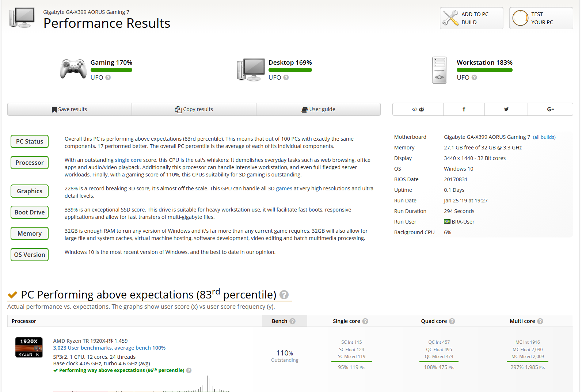The width and height of the screenshot is (582, 392).
Task: Share results on Facebook
Action: pos(464,109)
